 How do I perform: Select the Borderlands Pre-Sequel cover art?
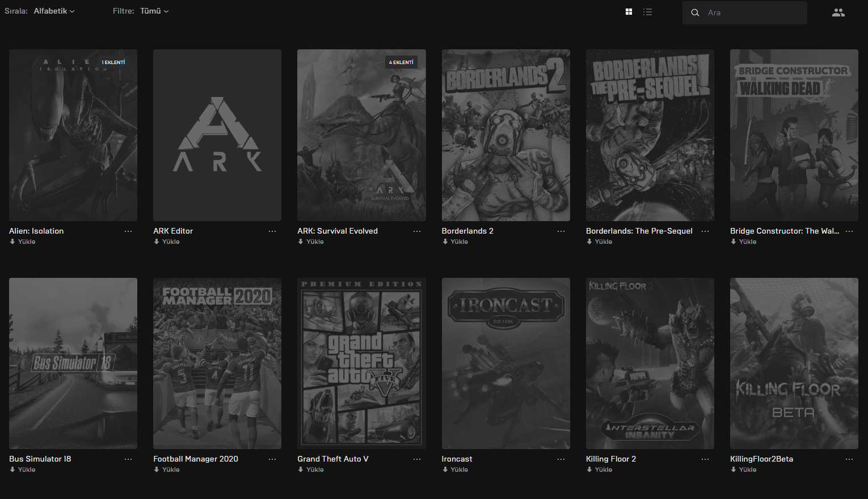coord(650,135)
